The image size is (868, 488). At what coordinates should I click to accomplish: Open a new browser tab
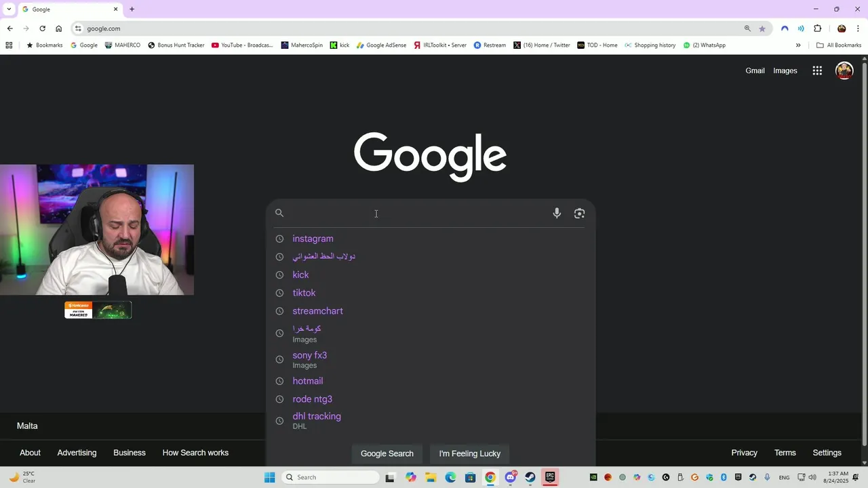click(132, 9)
